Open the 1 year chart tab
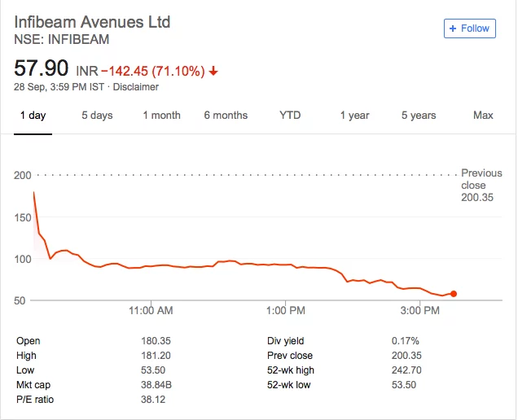Screen dimensions: 518x420 click(x=354, y=116)
